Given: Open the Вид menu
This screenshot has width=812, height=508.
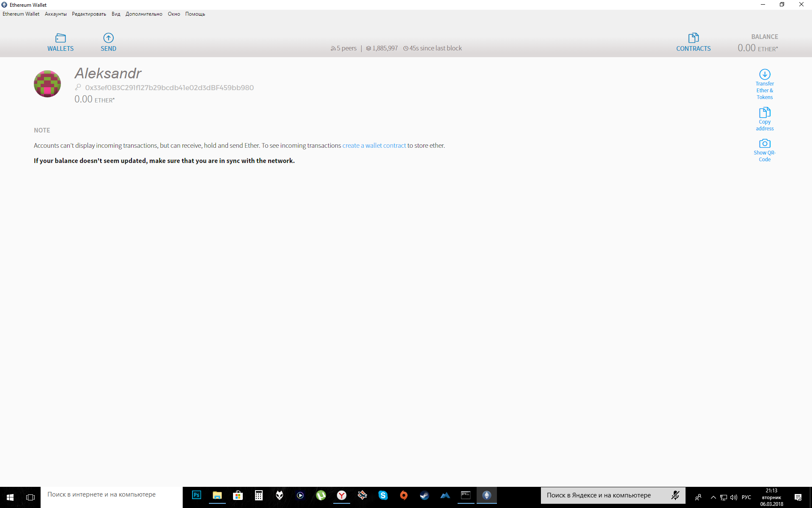Looking at the screenshot, I should click(x=115, y=14).
